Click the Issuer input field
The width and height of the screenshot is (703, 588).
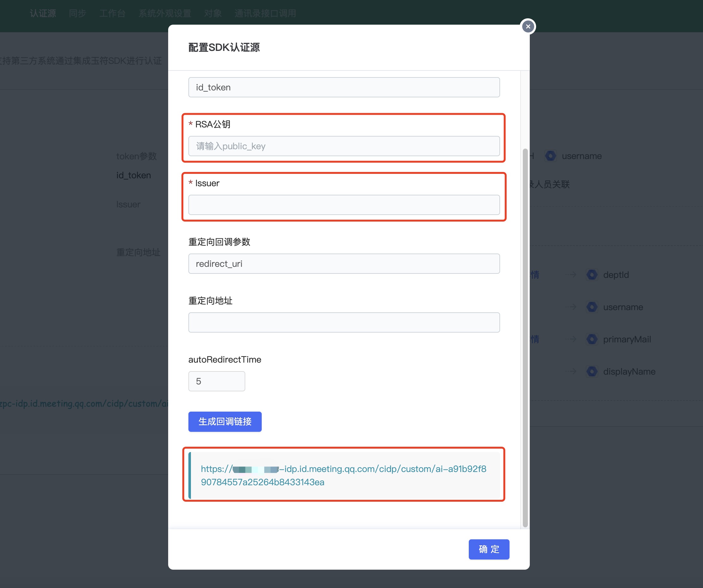click(x=344, y=205)
